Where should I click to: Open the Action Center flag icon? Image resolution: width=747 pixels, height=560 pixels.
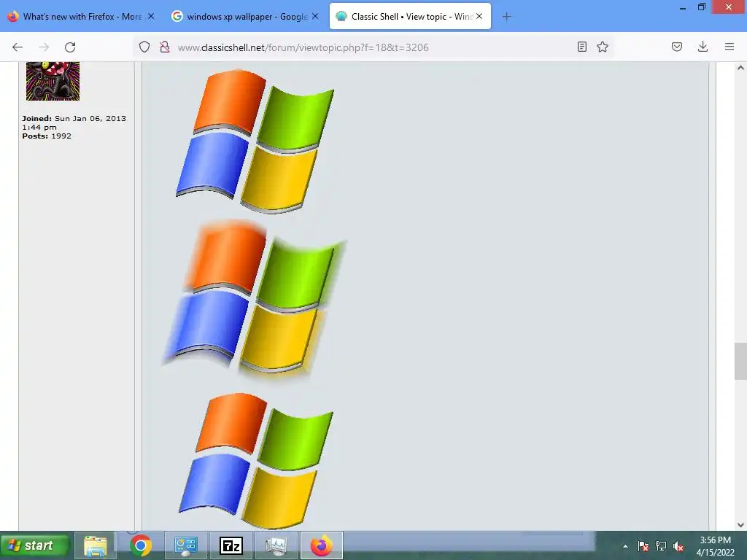coord(643,546)
